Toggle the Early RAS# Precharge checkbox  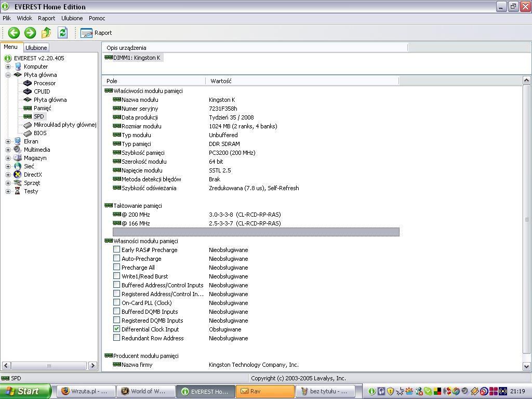point(116,249)
